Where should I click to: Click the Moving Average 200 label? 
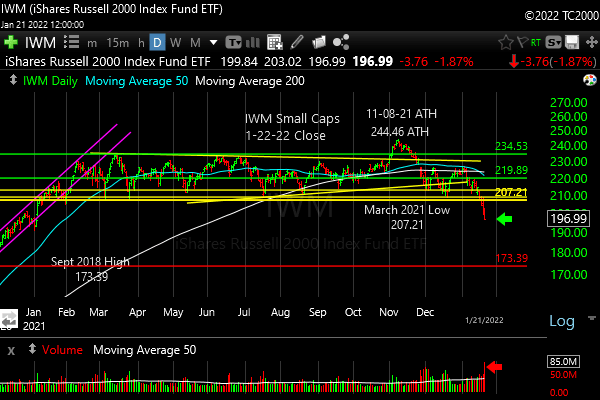pyautogui.click(x=249, y=81)
